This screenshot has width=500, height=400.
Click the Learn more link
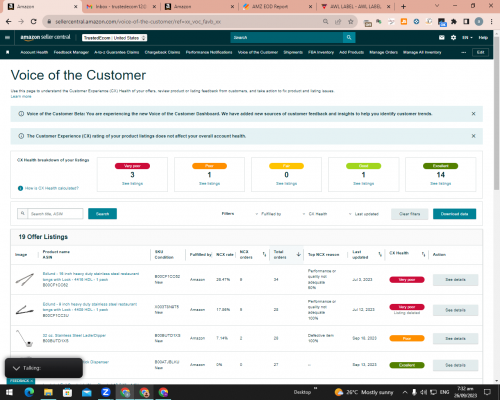click(x=21, y=96)
